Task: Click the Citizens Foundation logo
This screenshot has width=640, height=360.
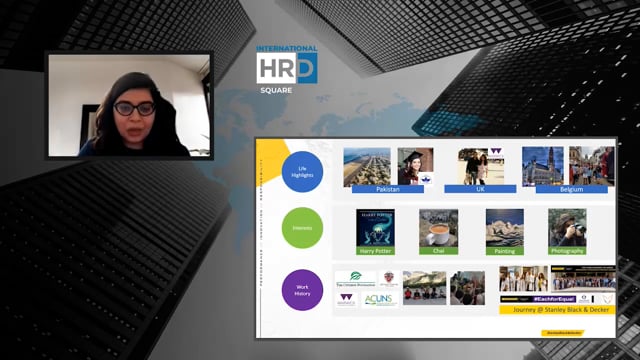Action: tap(356, 279)
